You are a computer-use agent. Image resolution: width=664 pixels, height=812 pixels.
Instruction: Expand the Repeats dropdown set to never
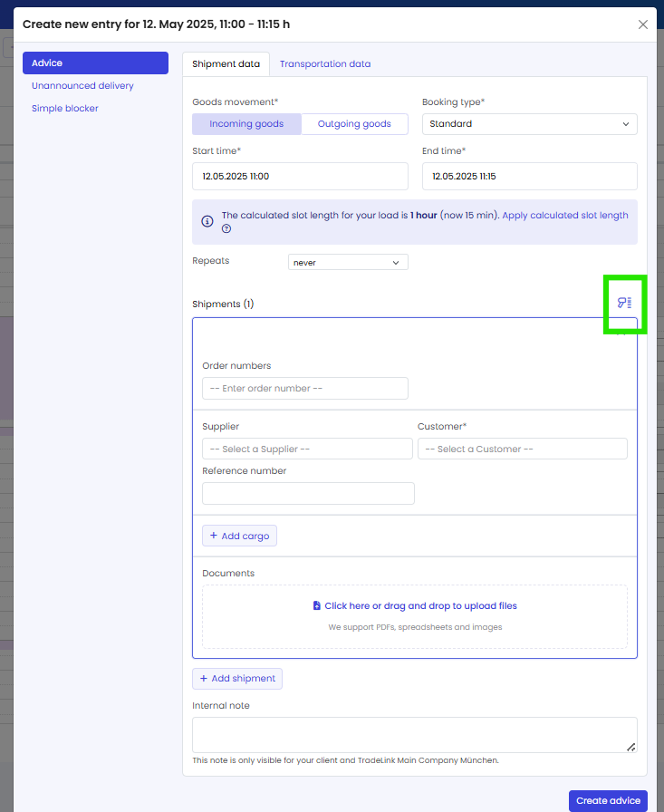pyautogui.click(x=348, y=262)
